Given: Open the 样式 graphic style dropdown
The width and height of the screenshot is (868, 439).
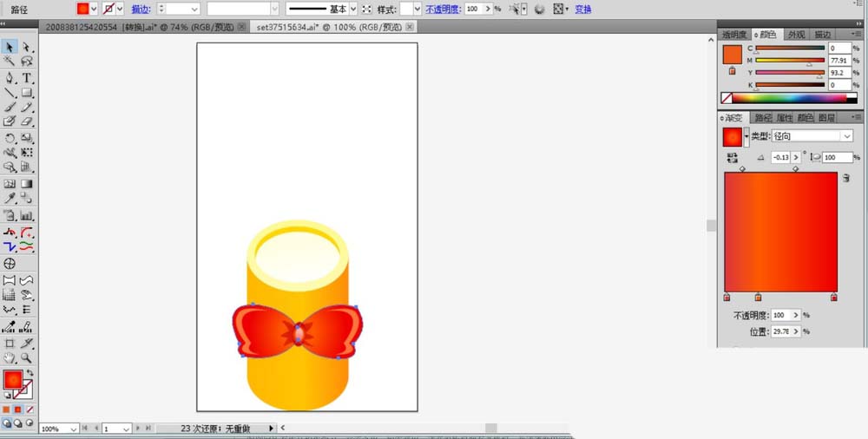Looking at the screenshot, I should click(417, 9).
